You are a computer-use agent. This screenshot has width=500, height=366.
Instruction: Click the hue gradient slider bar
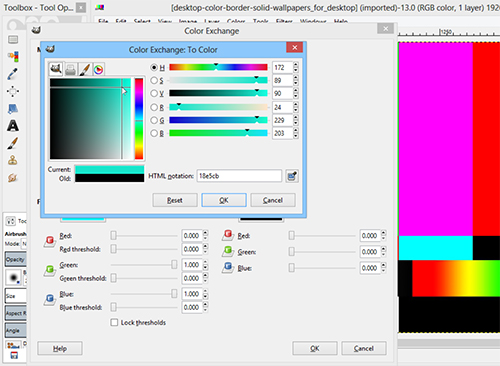[218, 67]
